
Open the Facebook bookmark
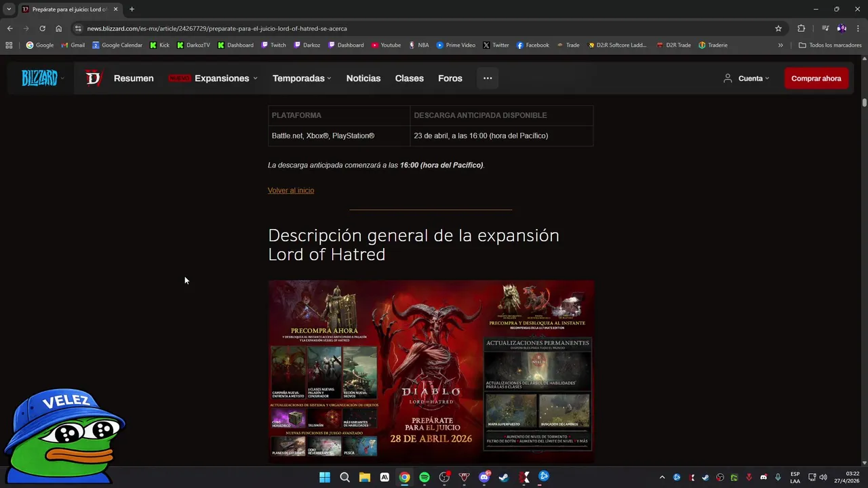click(533, 45)
